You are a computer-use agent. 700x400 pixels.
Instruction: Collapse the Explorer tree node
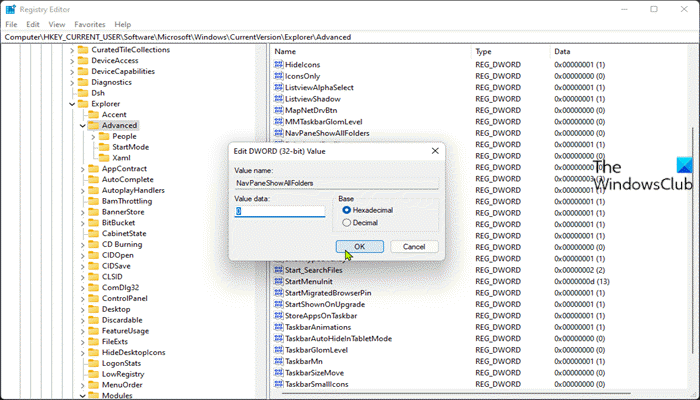[x=72, y=104]
